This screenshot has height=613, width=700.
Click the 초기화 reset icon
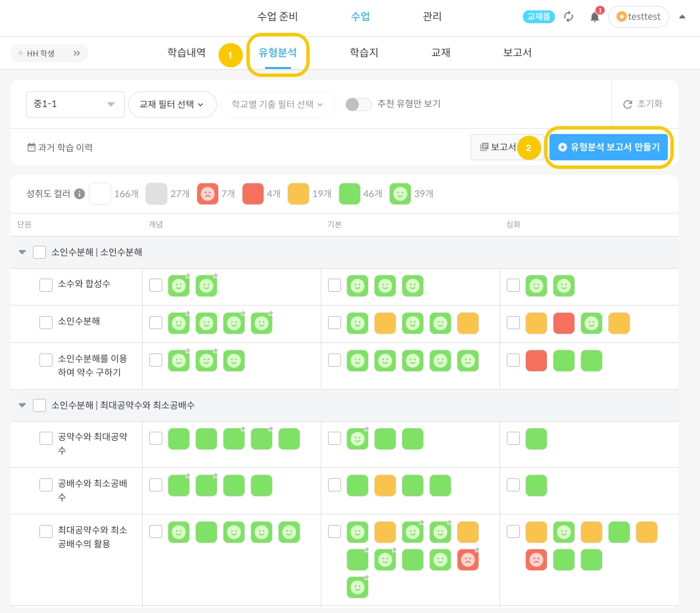[628, 104]
